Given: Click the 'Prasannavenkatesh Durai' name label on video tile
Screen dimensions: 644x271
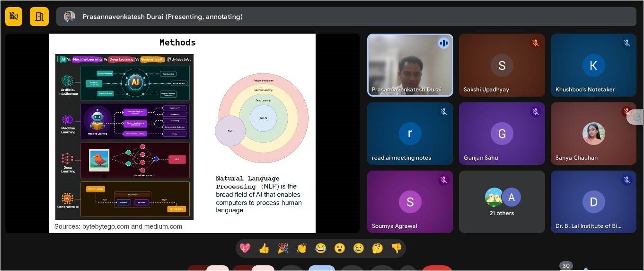Looking at the screenshot, I should pyautogui.click(x=406, y=90).
